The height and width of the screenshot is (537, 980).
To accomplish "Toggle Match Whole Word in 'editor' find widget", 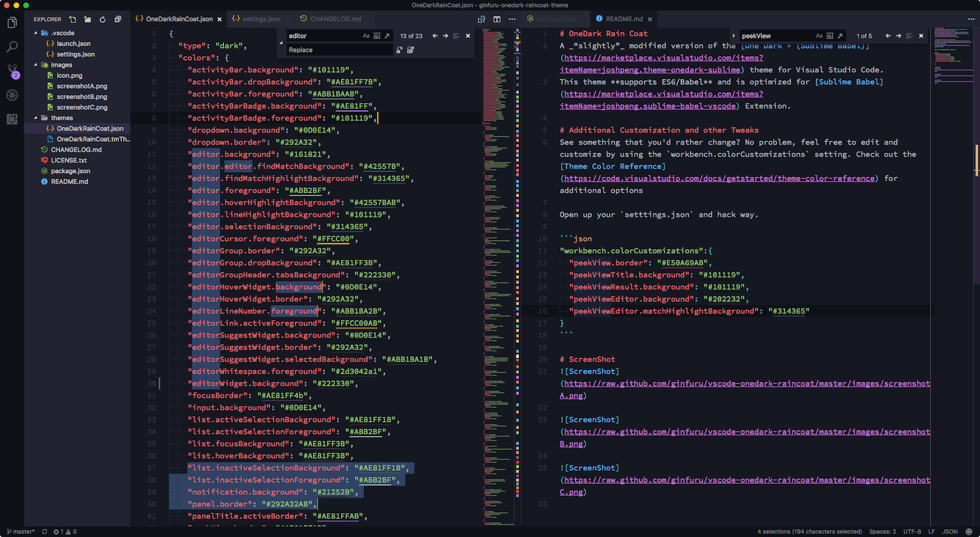I will click(x=377, y=36).
